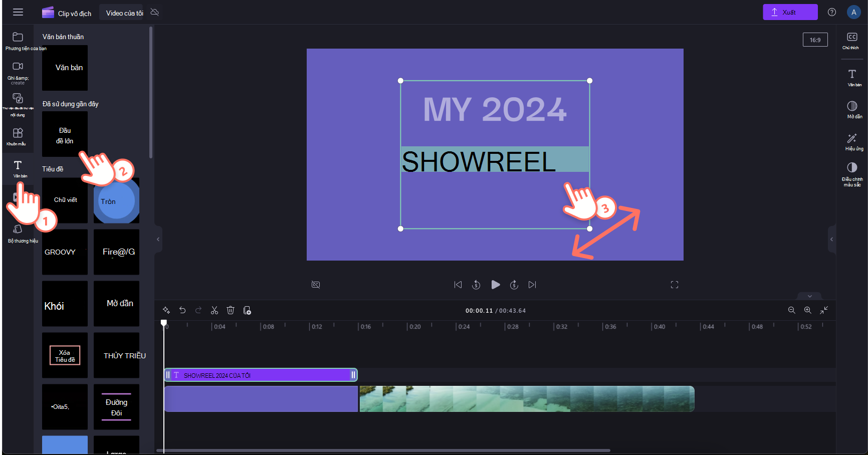Skip to the end of video
This screenshot has width=868, height=455.
point(532,285)
